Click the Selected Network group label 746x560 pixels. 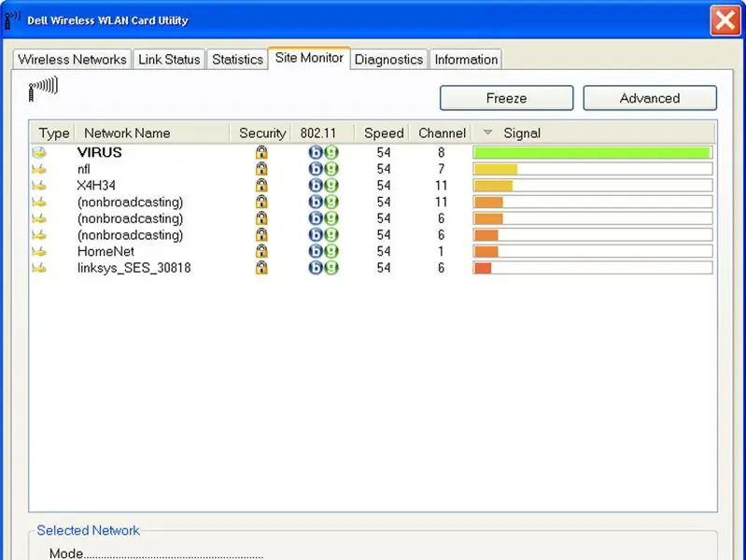(88, 530)
